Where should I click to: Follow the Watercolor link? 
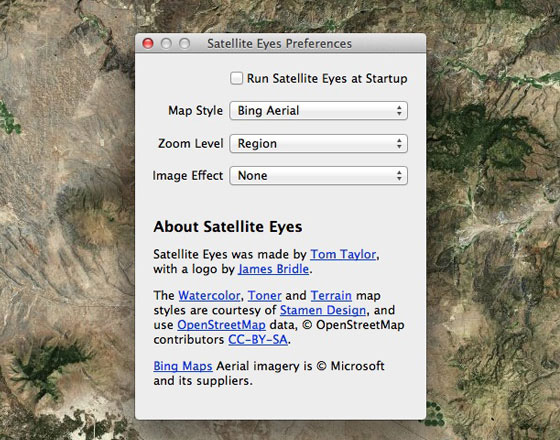click(x=209, y=296)
